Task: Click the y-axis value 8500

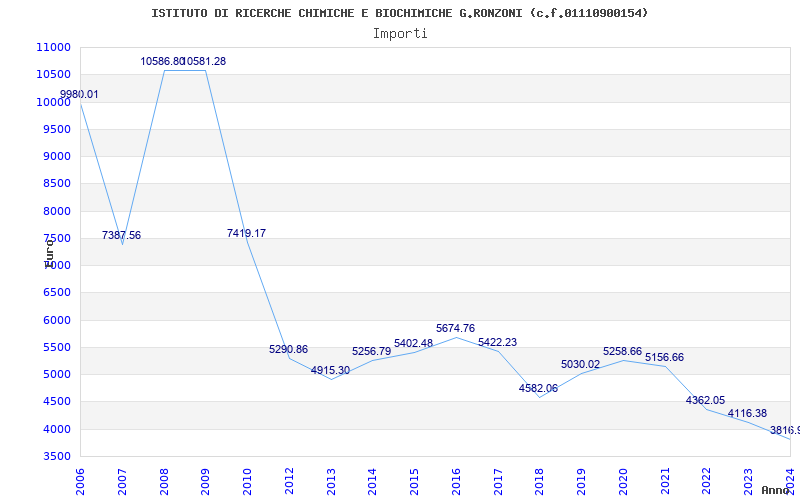Action: 56,184
